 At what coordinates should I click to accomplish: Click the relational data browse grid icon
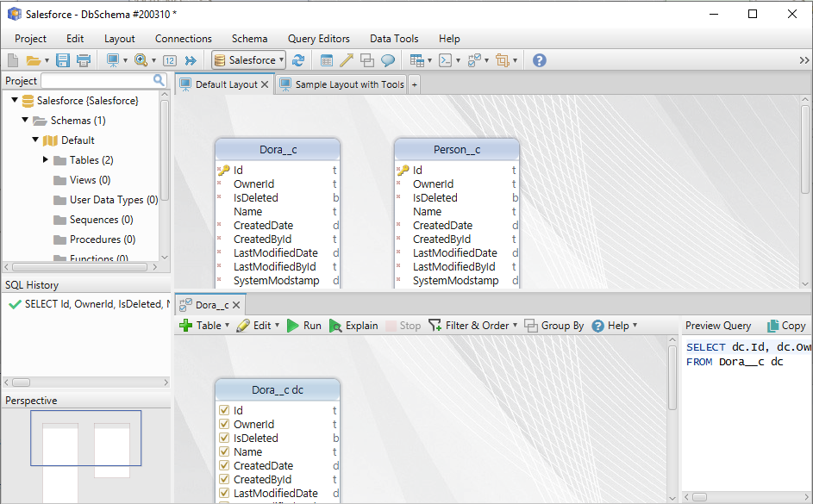[x=417, y=60]
